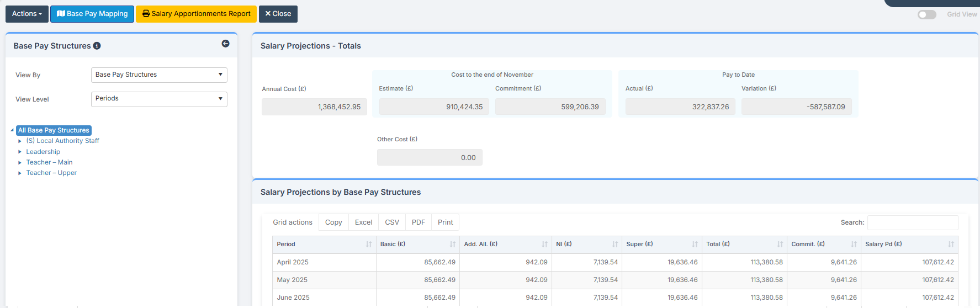The image size is (980, 308).
Task: Open the View By dropdown
Action: [159, 75]
